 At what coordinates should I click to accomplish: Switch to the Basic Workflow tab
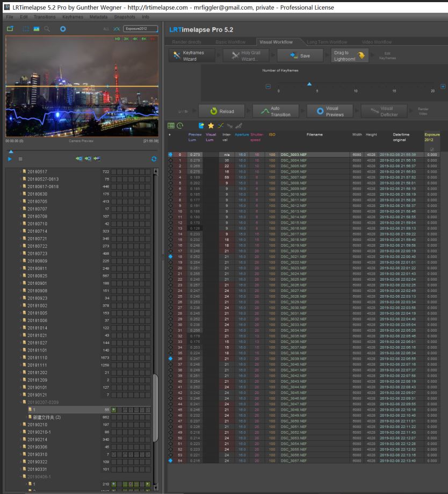[230, 42]
